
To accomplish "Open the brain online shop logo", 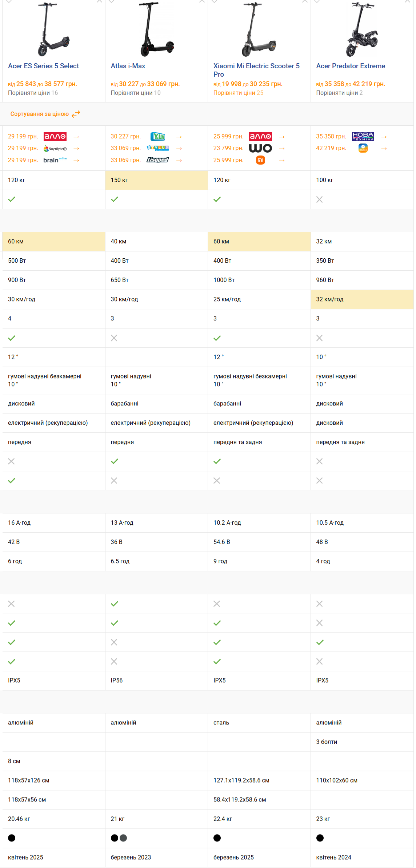I will [x=55, y=160].
